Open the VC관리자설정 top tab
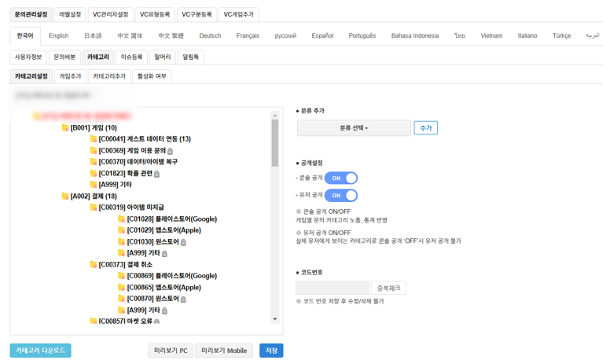 [108, 14]
